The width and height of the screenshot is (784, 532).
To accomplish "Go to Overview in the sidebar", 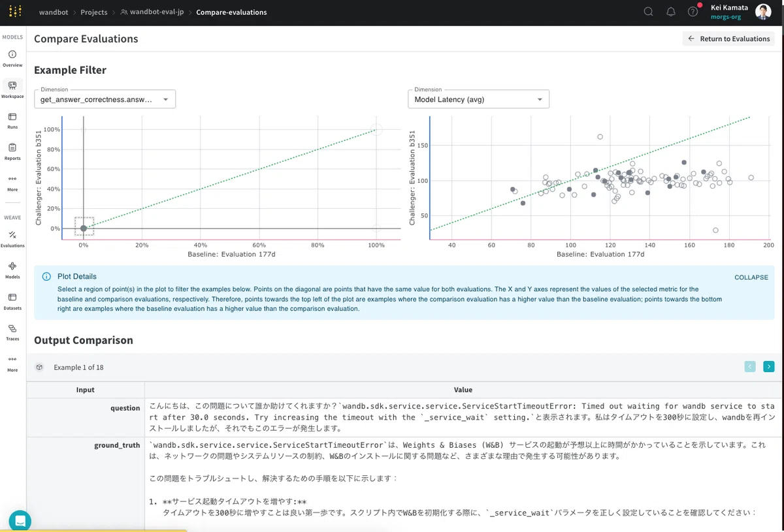I will (x=12, y=59).
